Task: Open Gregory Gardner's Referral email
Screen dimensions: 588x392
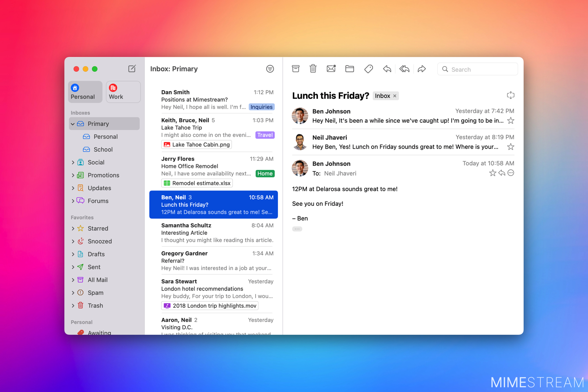Action: pos(214,261)
